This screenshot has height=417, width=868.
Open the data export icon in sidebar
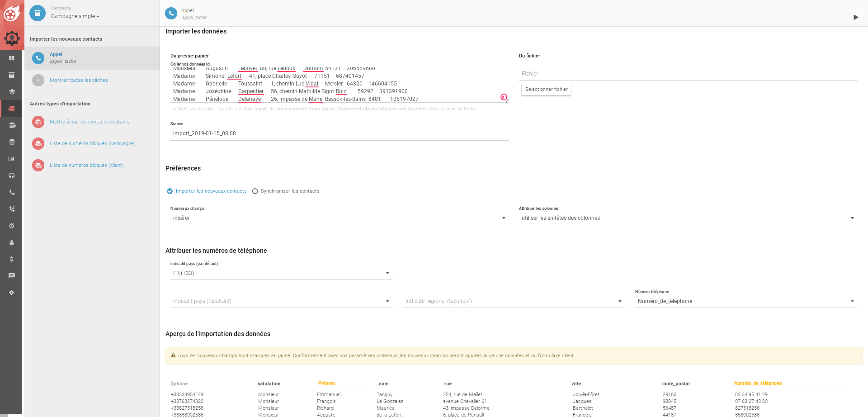coord(12,125)
